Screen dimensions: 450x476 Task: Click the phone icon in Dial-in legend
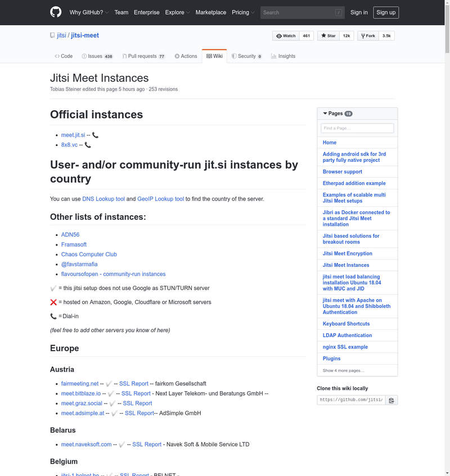[53, 316]
